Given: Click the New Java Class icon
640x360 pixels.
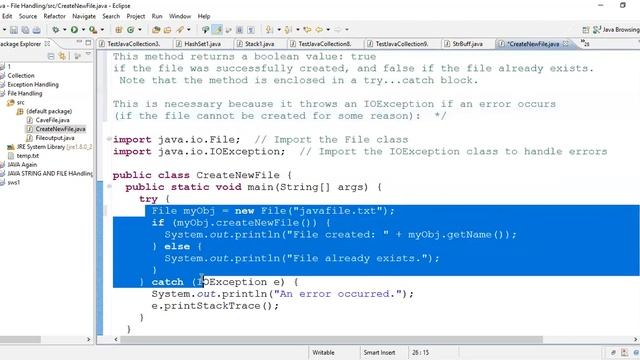Looking at the screenshot, I should 131,30.
